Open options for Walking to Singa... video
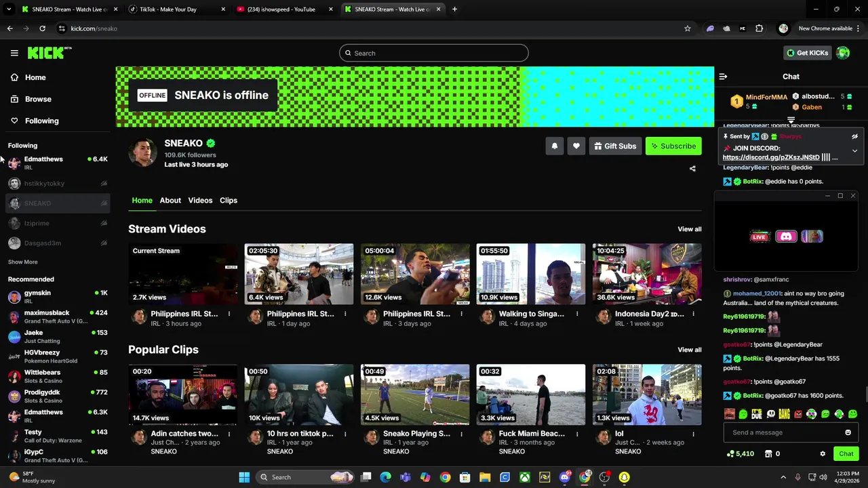This screenshot has height=488, width=868. click(x=577, y=314)
